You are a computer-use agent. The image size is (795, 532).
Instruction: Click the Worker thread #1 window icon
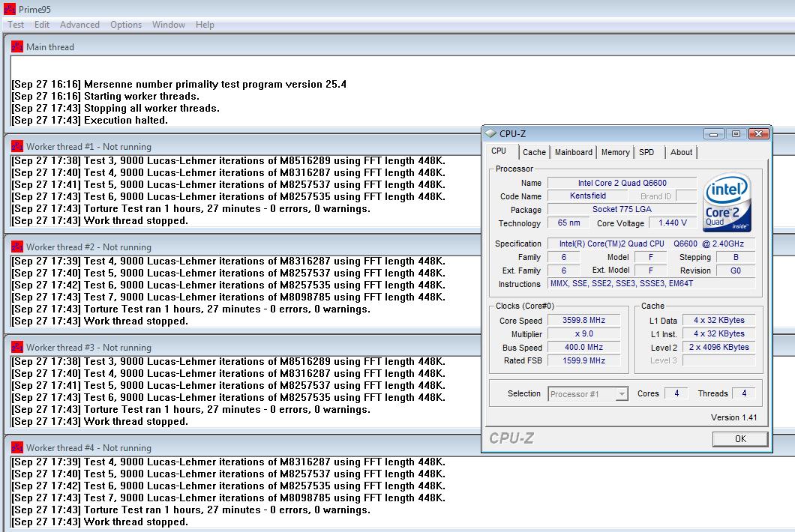(16, 146)
